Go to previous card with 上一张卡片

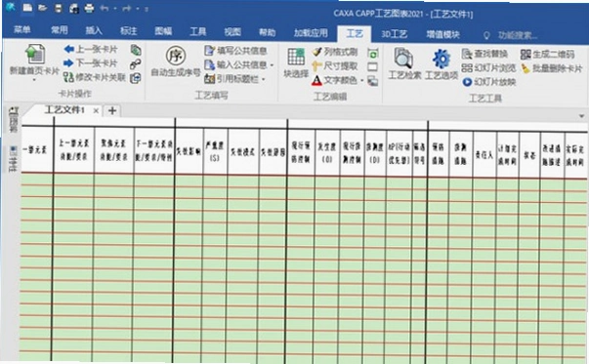tap(91, 49)
